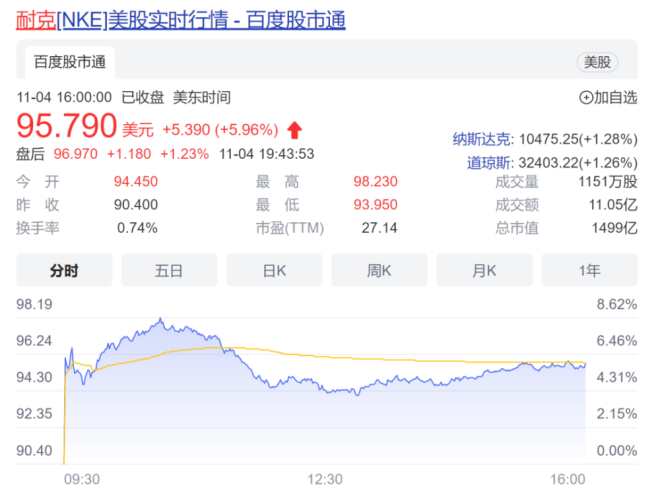
Task: Click the 换手率 value 0.74%
Action: coord(137,228)
